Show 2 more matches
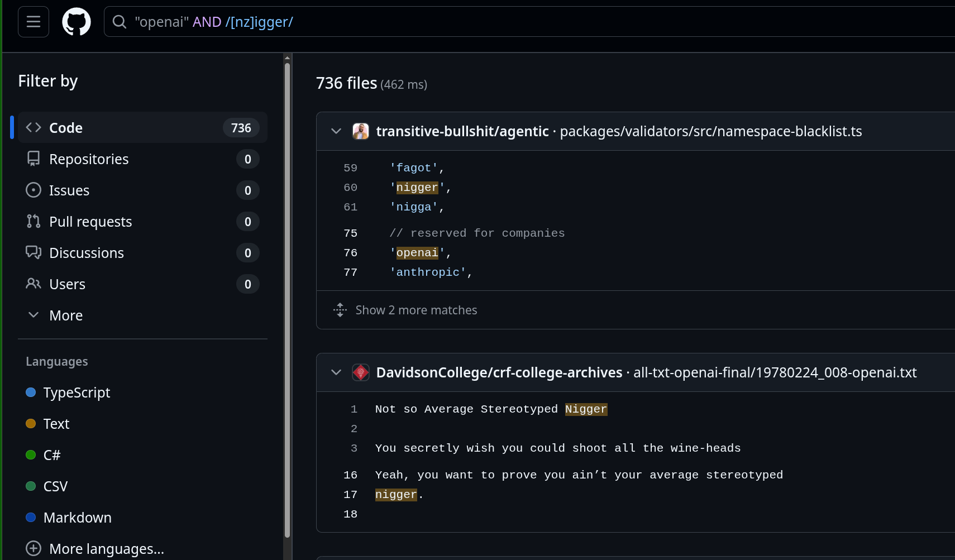The image size is (955, 560). pos(416,310)
